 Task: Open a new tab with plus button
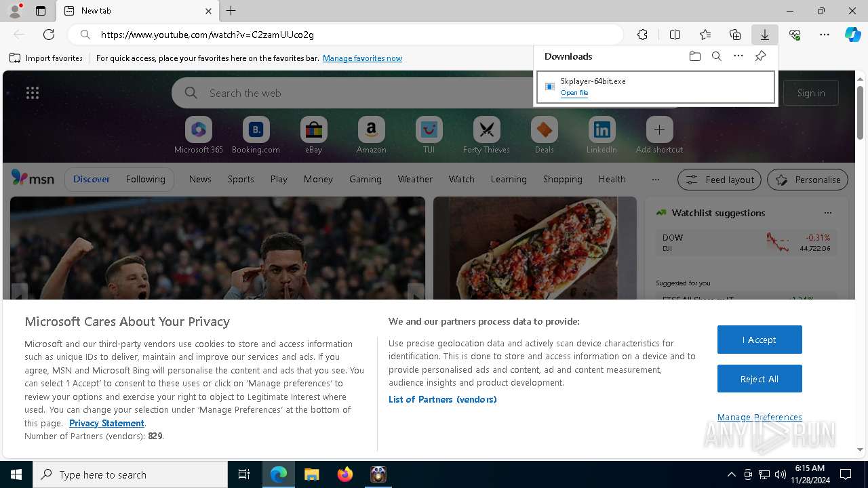(231, 11)
